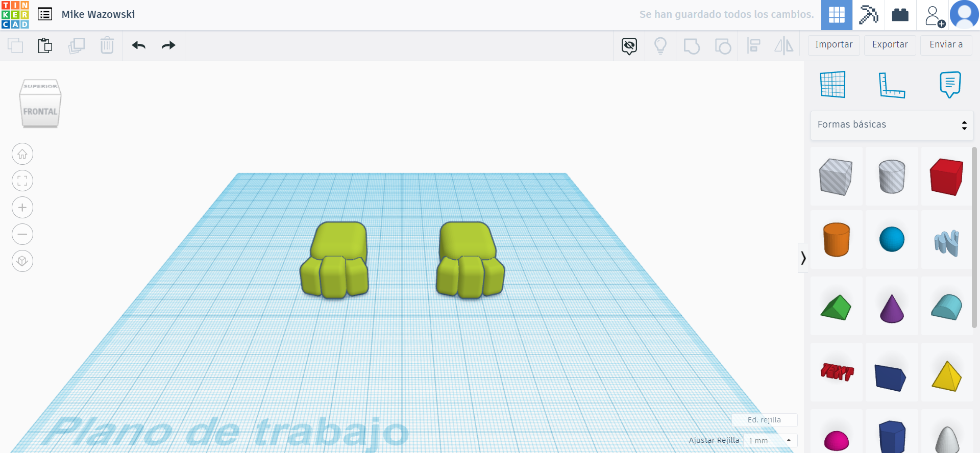980x453 pixels.
Task: Expand the Formas básicas shape library dropdown
Action: coord(892,125)
